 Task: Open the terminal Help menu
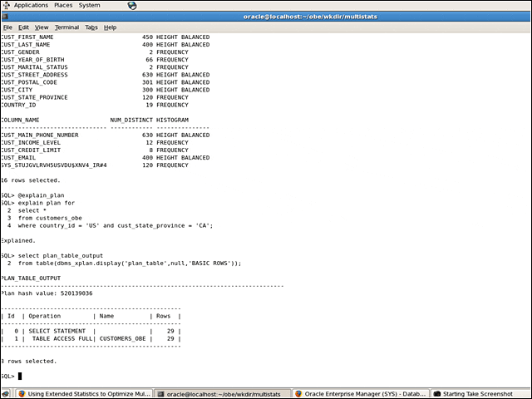click(110, 27)
